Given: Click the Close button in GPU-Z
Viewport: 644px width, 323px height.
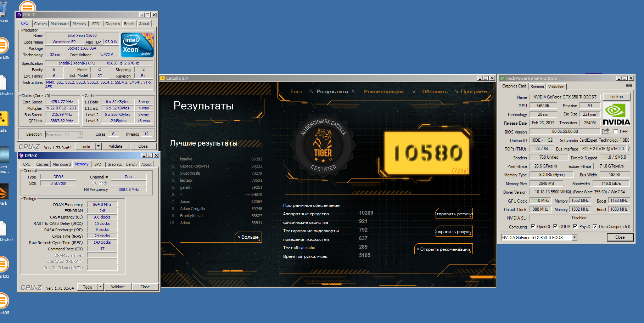Looking at the screenshot, I should pyautogui.click(x=620, y=237).
